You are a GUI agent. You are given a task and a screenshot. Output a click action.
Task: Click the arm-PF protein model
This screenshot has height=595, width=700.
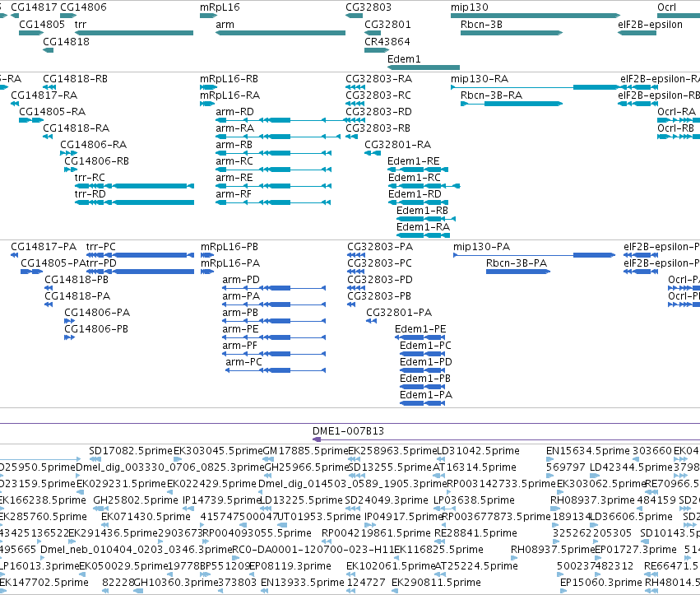(x=274, y=354)
